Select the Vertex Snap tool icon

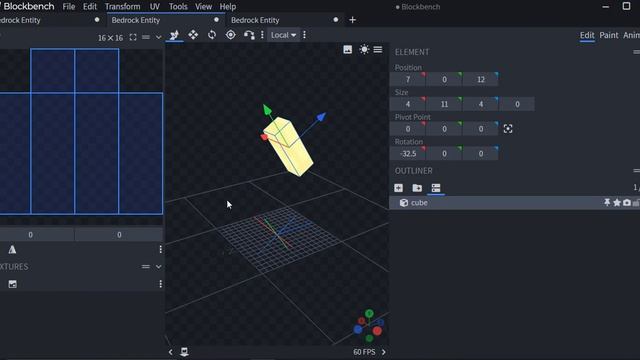pyautogui.click(x=249, y=35)
